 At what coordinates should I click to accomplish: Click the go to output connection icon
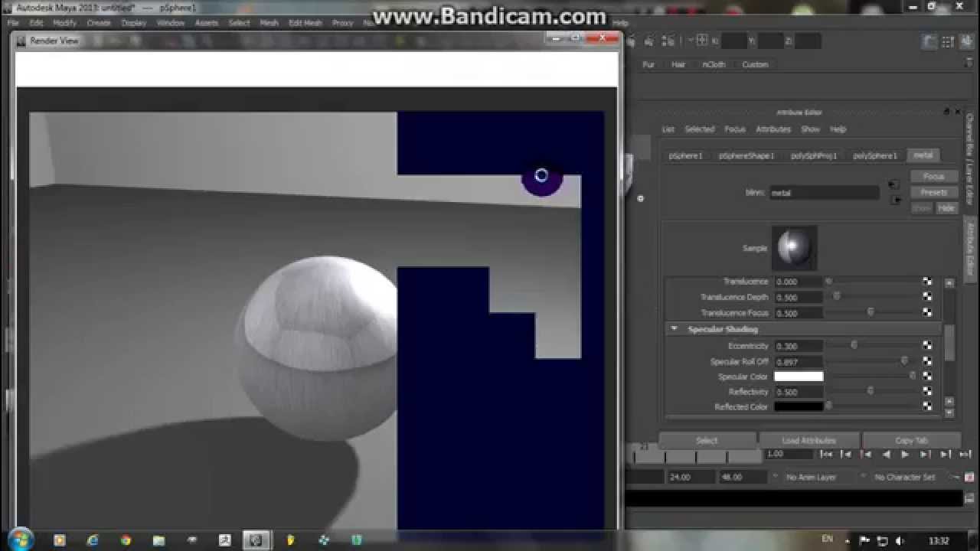895,200
